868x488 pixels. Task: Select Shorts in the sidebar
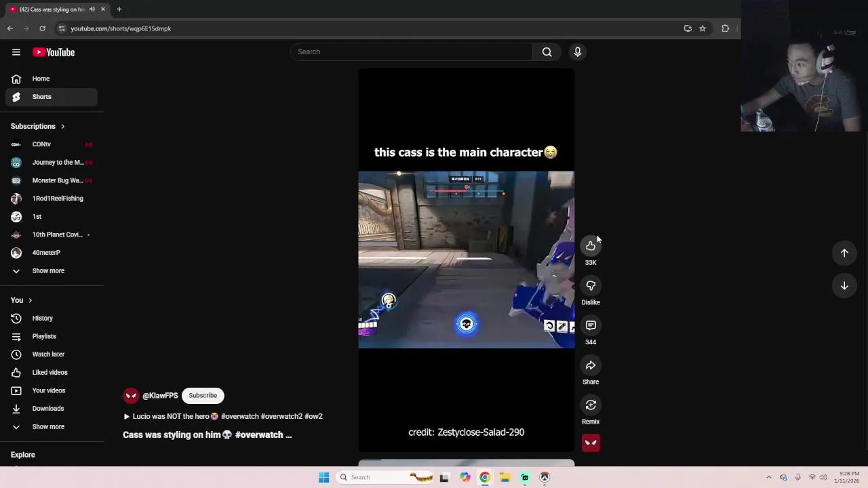52,97
